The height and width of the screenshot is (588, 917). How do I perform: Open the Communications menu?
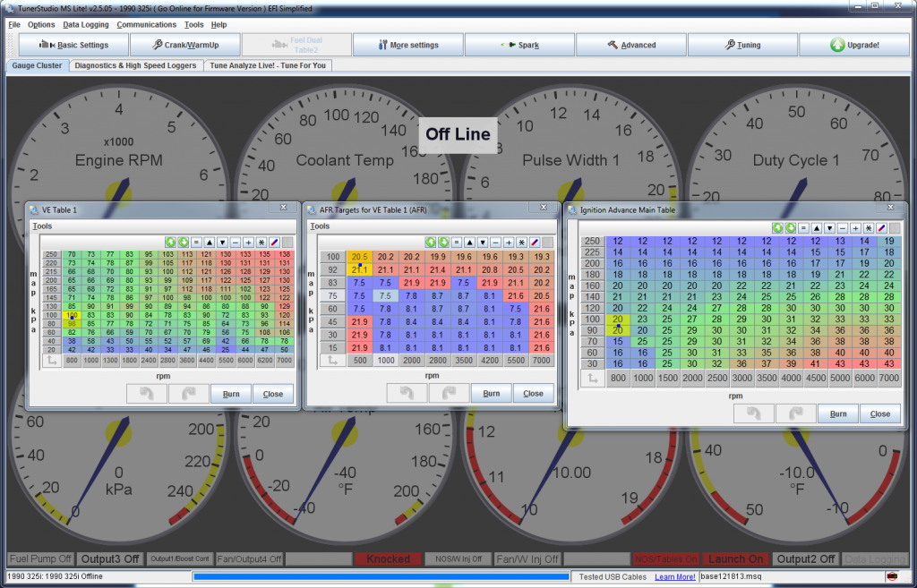146,24
